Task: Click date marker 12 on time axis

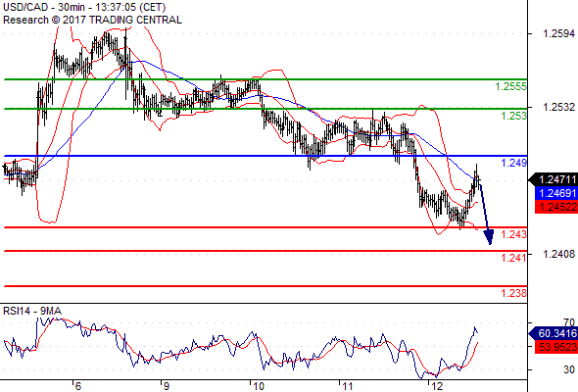Action: 437,386
